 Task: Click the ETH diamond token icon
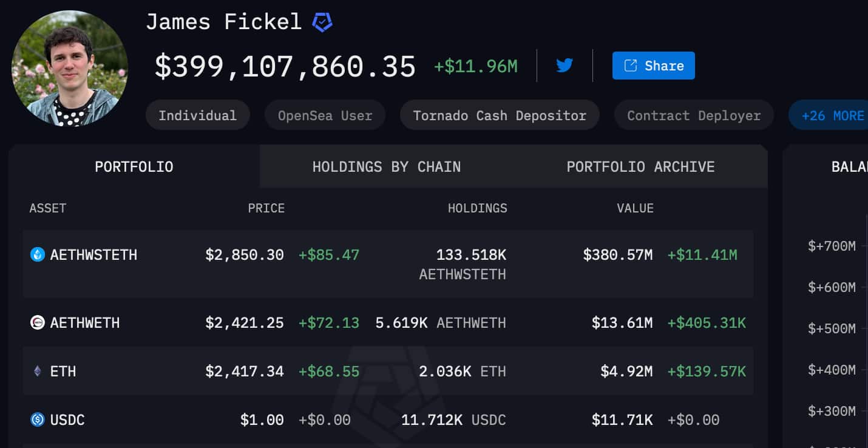(36, 371)
